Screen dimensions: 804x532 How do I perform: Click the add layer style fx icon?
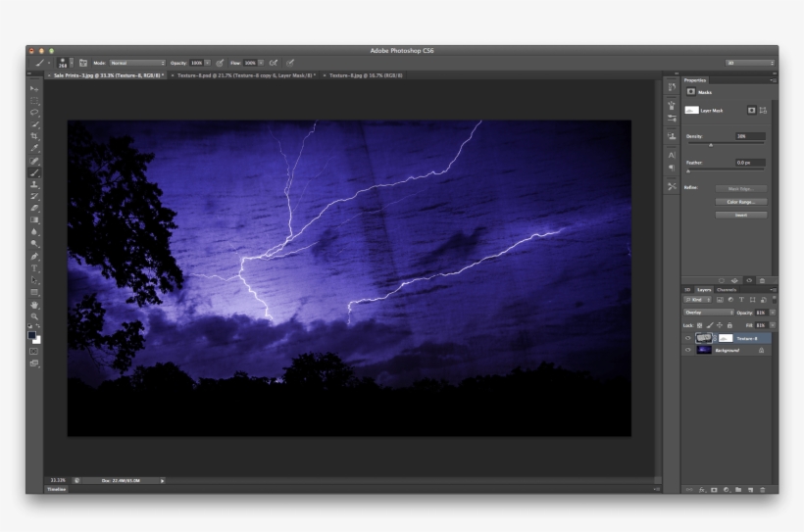click(x=701, y=488)
